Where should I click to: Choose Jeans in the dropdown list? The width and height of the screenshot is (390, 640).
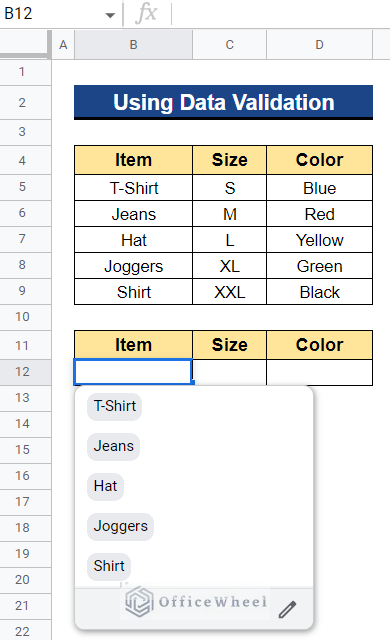(x=113, y=446)
